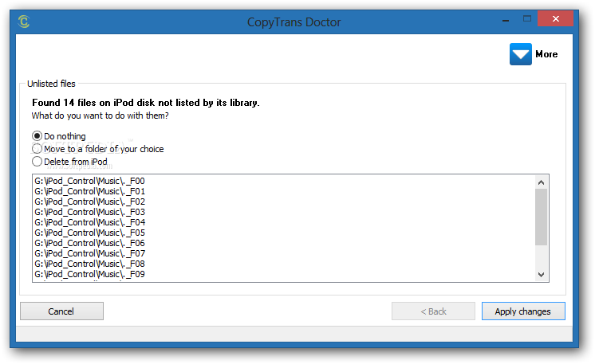Select the ._F02 file entry
This screenshot has height=364, width=595.
click(x=89, y=202)
